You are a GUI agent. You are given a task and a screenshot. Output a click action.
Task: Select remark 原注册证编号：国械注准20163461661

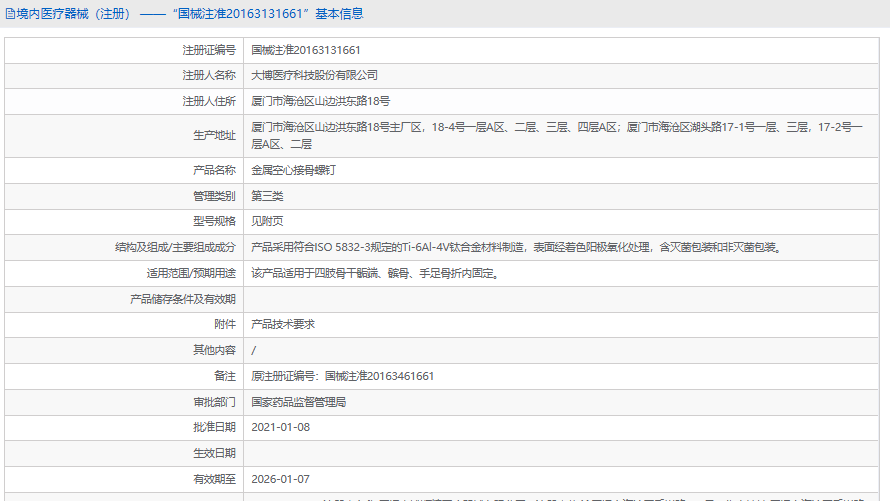343,376
